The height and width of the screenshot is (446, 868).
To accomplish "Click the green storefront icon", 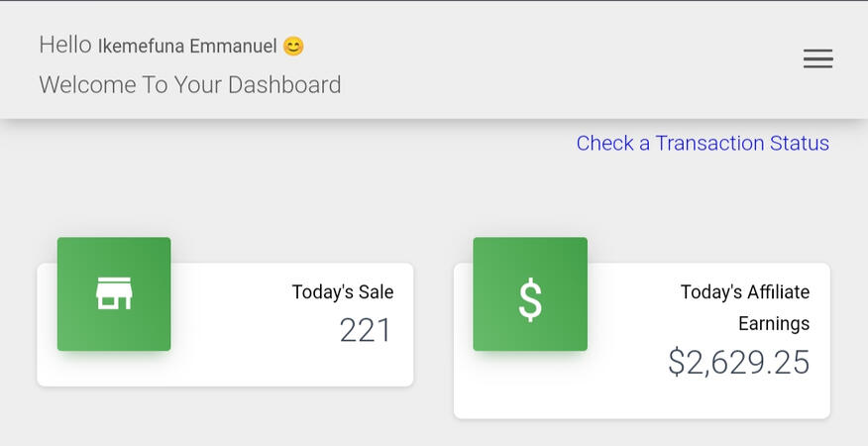I will pos(114,294).
